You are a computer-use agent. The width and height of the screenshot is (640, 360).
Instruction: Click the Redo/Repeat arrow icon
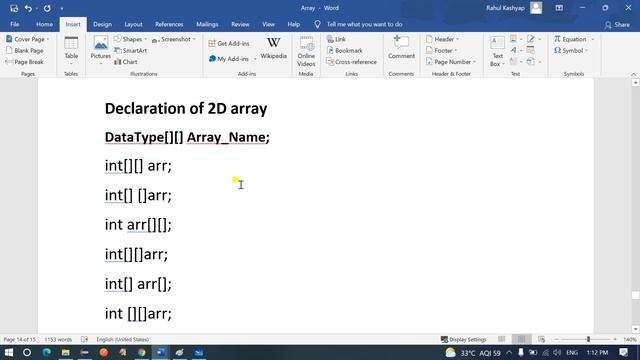pyautogui.click(x=47, y=8)
